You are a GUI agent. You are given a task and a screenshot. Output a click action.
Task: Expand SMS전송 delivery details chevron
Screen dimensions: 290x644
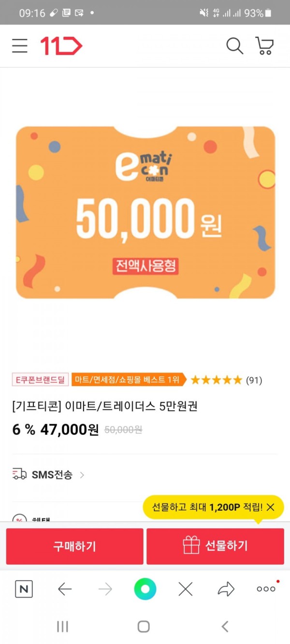pos(82,475)
